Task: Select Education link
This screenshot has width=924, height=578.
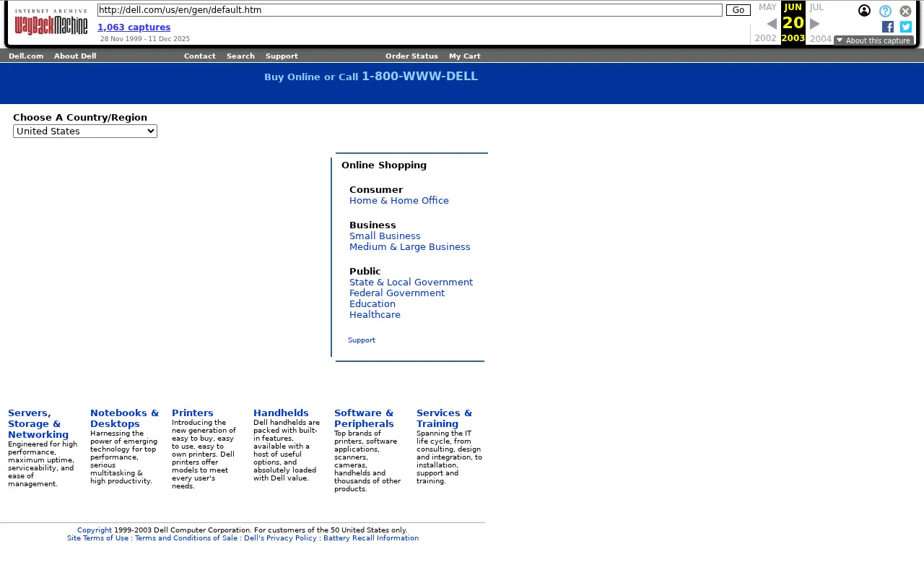Action: coord(372,304)
